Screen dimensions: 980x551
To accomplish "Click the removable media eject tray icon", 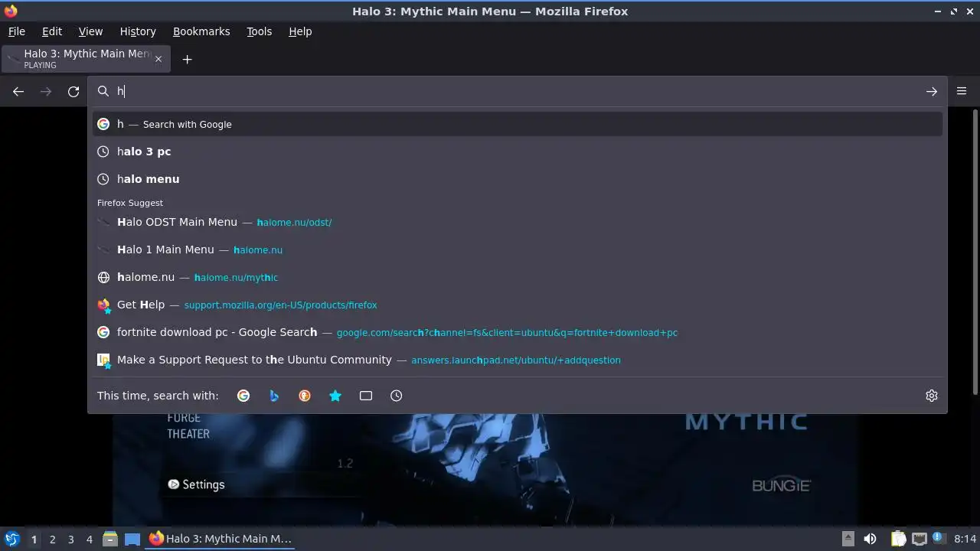I will point(848,539).
